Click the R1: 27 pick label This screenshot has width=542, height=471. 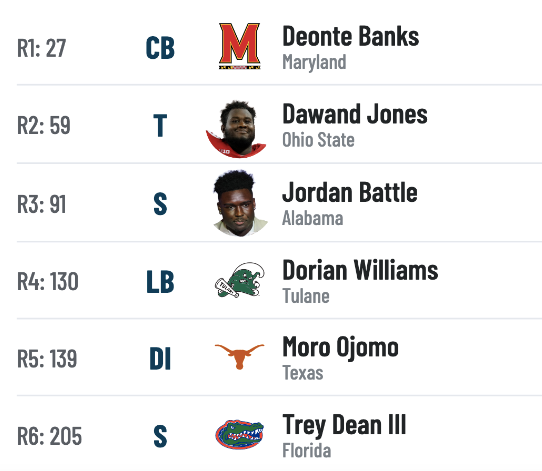pyautogui.click(x=41, y=48)
